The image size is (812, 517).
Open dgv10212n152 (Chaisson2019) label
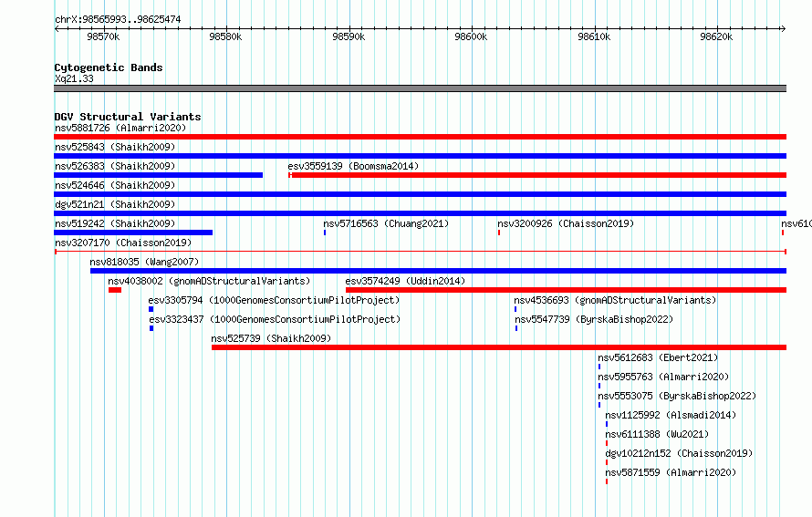[679, 453]
